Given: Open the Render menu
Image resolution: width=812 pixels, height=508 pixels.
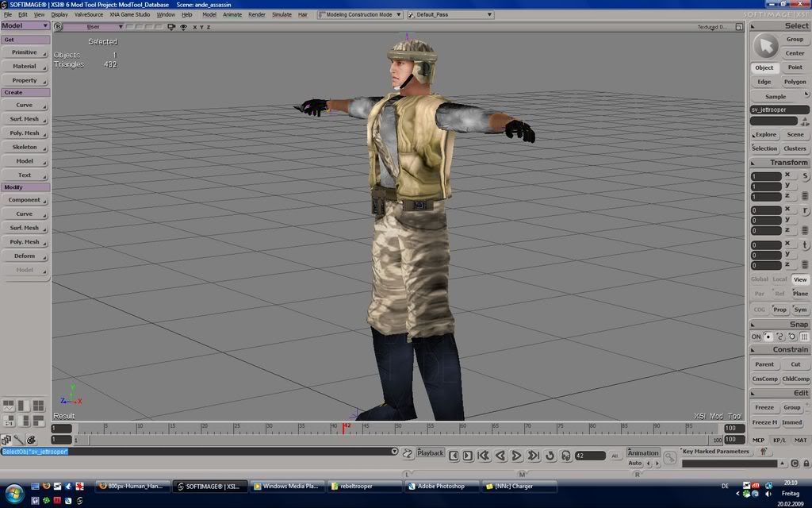Looking at the screenshot, I should (x=256, y=14).
